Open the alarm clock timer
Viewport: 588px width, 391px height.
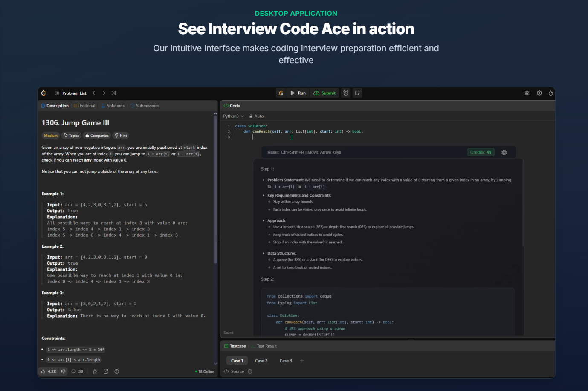[346, 93]
